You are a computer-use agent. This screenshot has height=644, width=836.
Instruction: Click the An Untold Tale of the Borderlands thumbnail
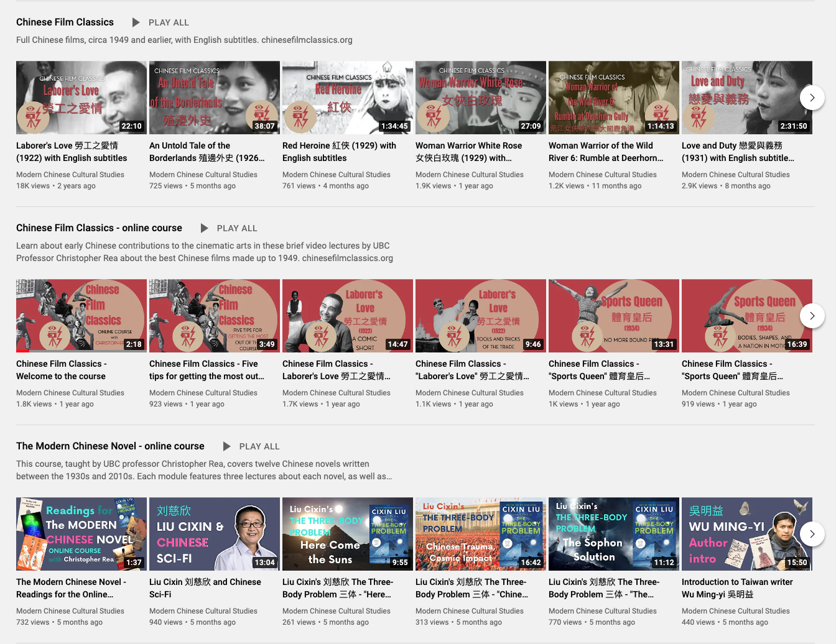214,98
